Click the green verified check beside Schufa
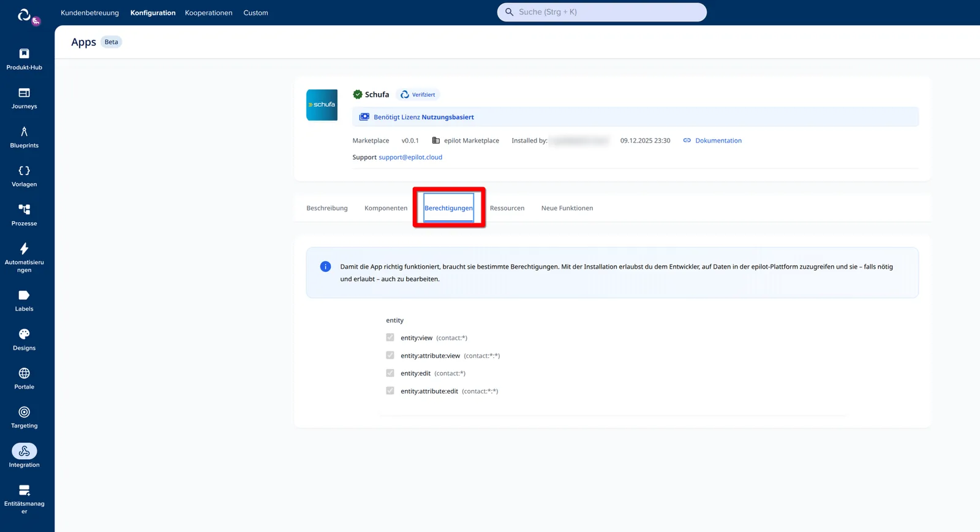 point(358,94)
